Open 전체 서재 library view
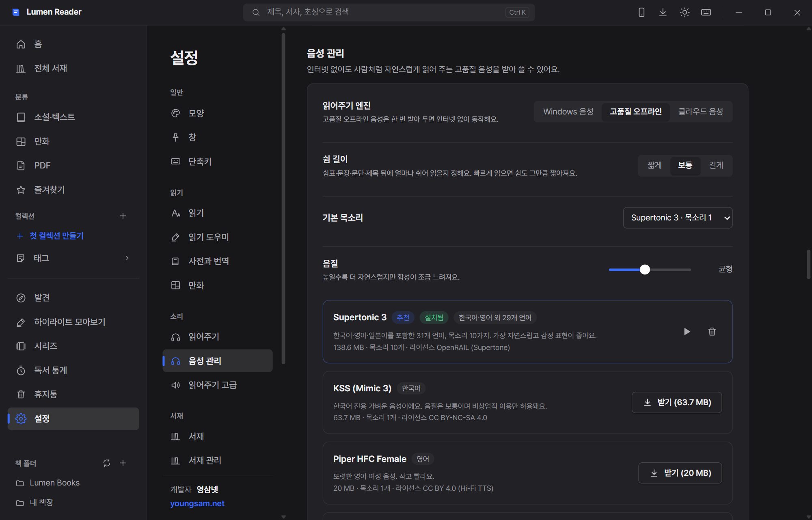Screen dimensions: 812x520 (x=73, y=69)
